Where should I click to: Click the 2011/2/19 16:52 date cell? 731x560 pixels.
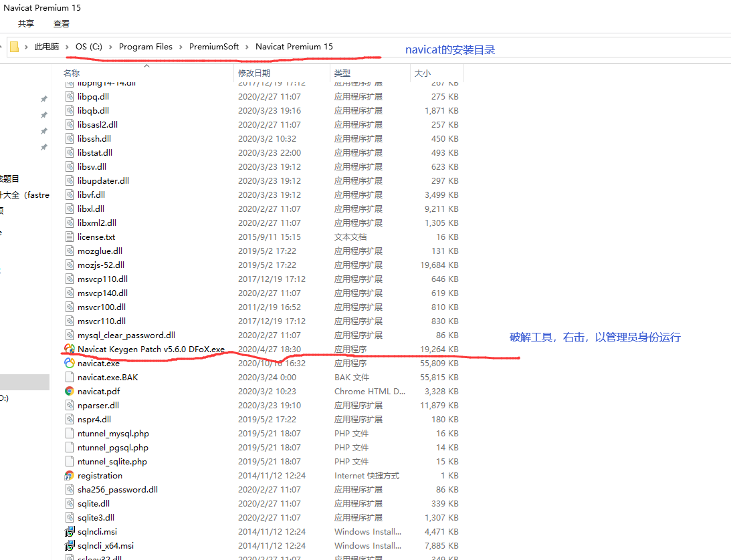pos(270,307)
